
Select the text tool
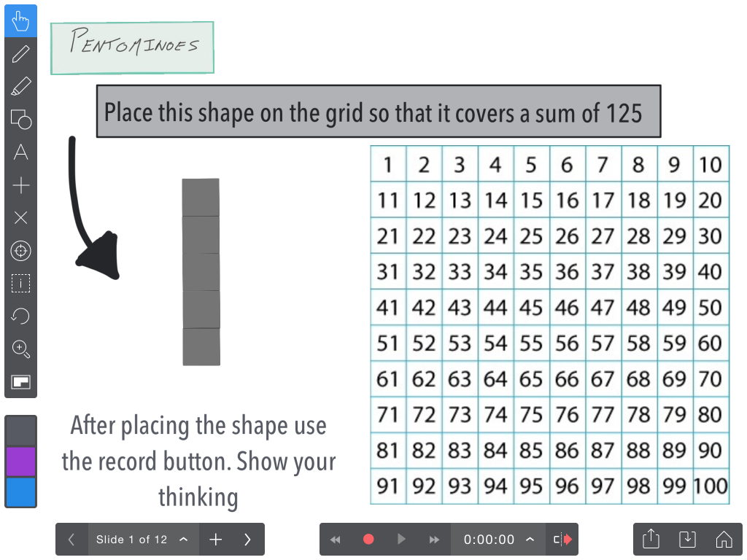(20, 152)
